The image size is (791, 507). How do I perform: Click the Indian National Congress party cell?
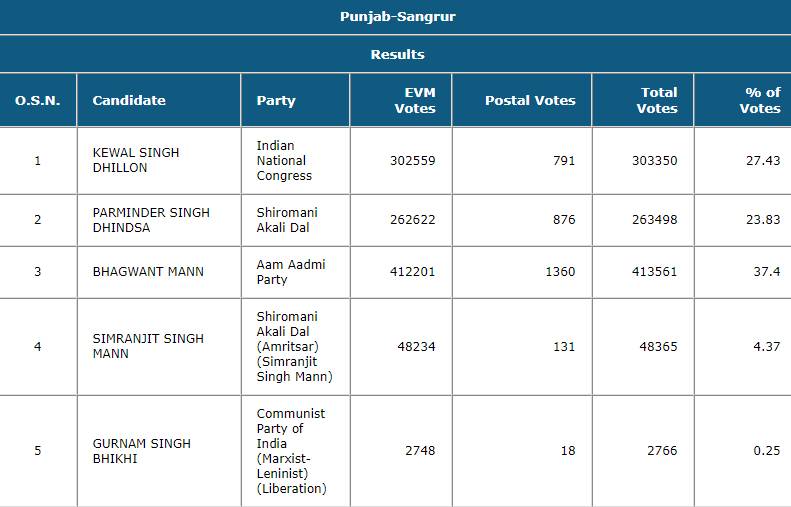[284, 160]
